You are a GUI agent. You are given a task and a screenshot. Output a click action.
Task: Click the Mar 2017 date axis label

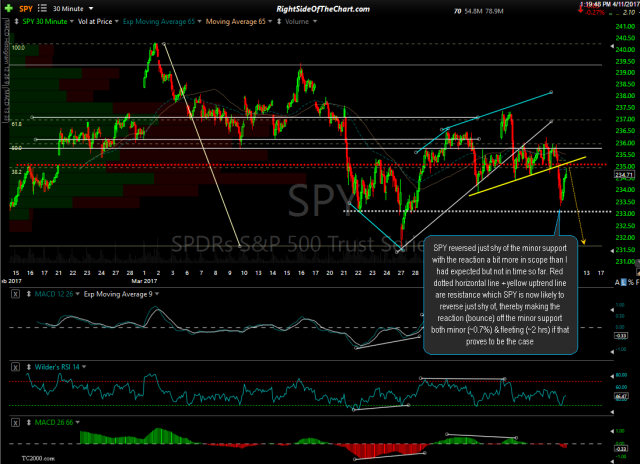coord(144,281)
